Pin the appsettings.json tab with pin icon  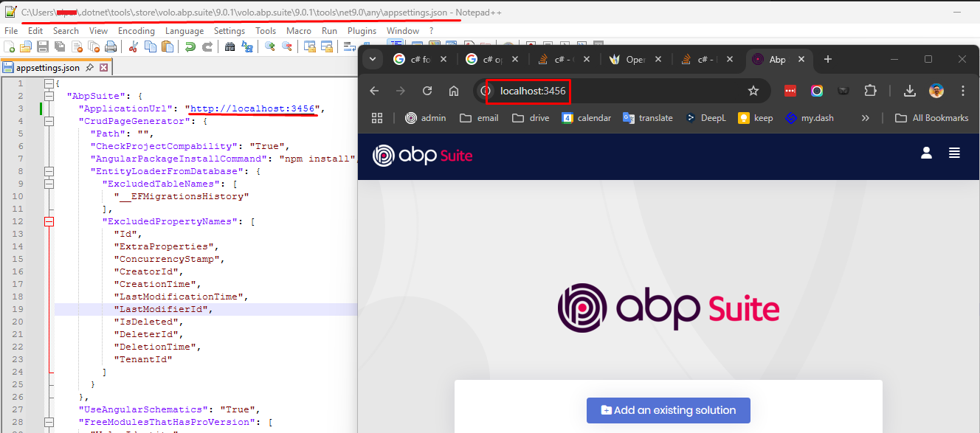tap(89, 68)
